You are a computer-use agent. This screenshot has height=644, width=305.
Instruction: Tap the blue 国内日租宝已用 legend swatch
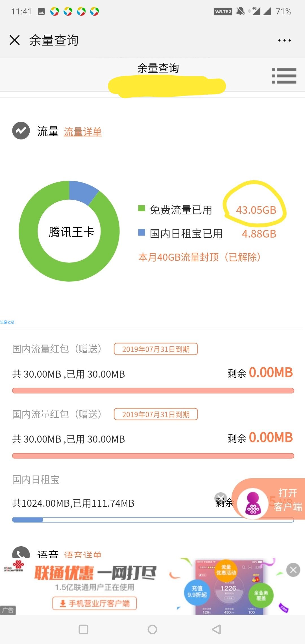pyautogui.click(x=141, y=232)
